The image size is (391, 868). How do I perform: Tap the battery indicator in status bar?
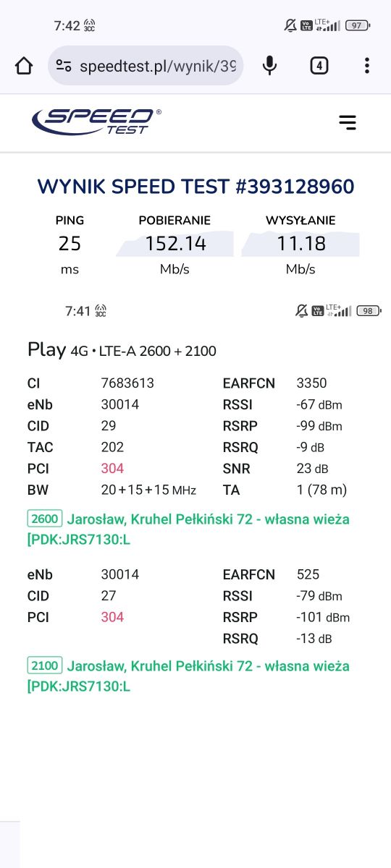click(358, 25)
